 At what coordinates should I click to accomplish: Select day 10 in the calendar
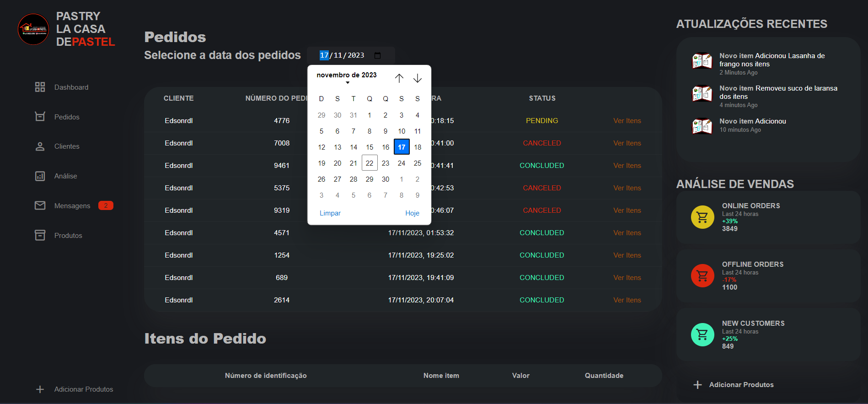click(402, 131)
